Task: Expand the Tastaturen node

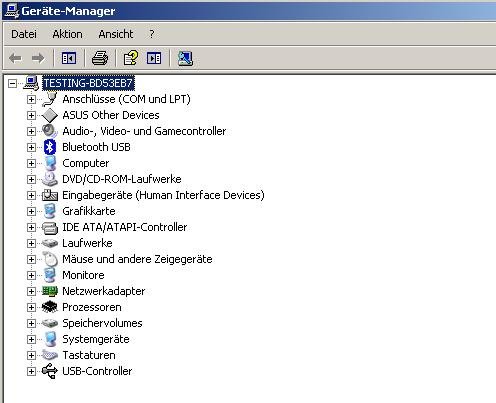Action: pos(31,355)
